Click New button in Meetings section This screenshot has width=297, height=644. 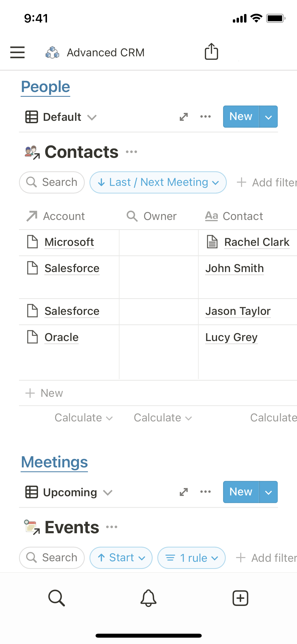click(x=241, y=492)
